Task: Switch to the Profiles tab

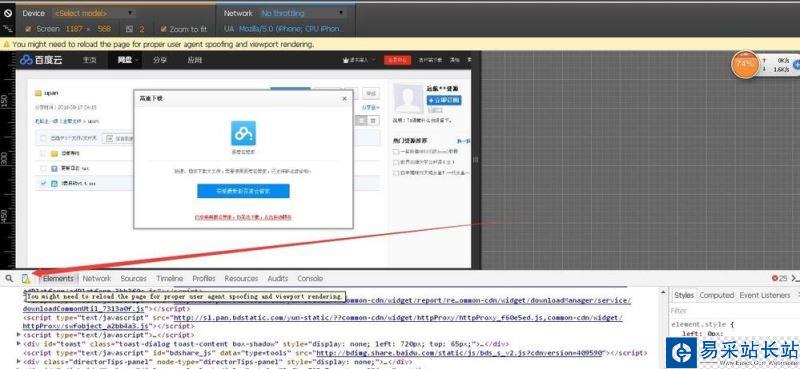Action: (x=204, y=278)
